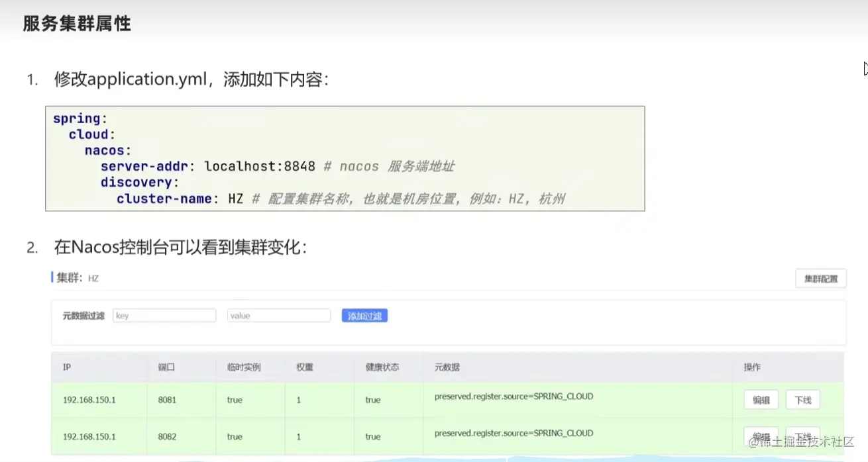
Task: Click the nacos: line in the code block
Action: 108,150
